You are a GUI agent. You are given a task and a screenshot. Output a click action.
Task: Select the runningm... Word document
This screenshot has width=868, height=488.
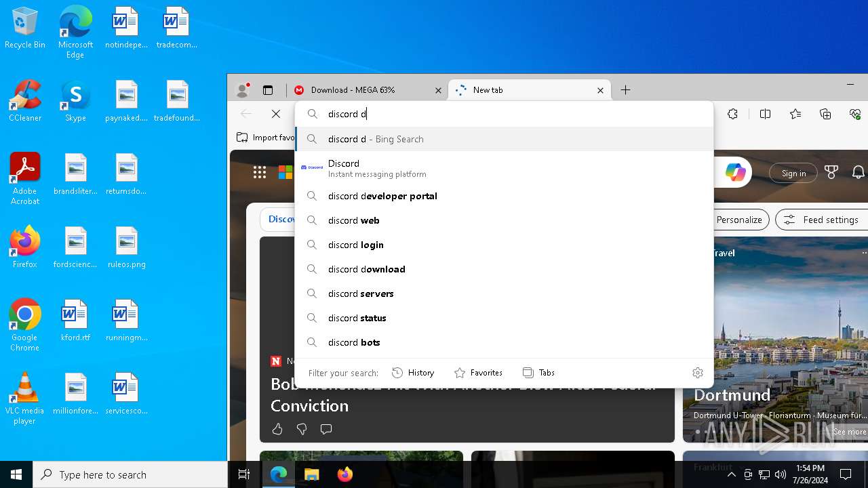coord(126,321)
